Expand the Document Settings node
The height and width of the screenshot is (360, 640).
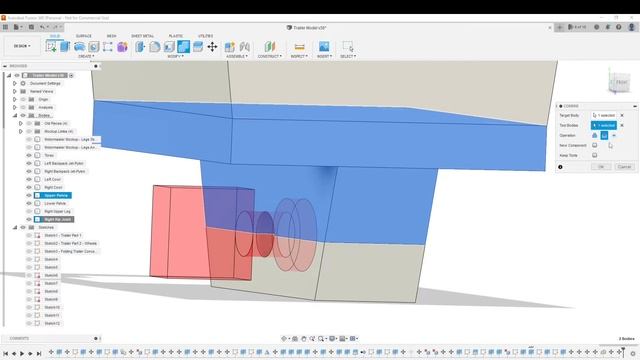(15, 83)
